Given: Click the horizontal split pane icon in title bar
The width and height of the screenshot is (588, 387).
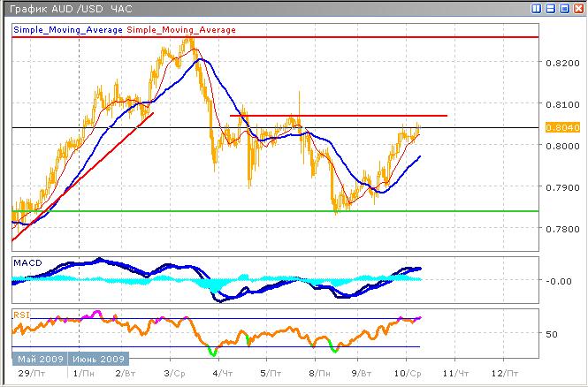Looking at the screenshot, I should tap(551, 8).
